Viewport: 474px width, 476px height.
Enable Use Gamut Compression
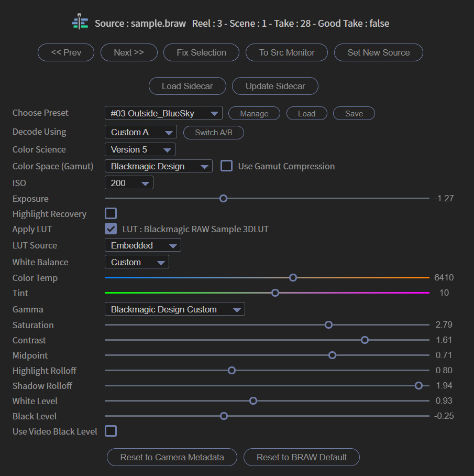pyautogui.click(x=226, y=166)
